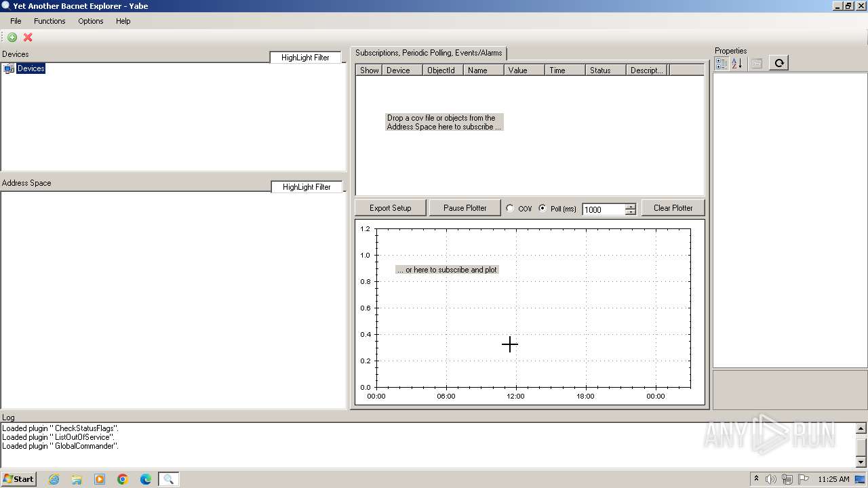868x488 pixels.
Task: Refresh the Properties panel
Action: coord(779,63)
